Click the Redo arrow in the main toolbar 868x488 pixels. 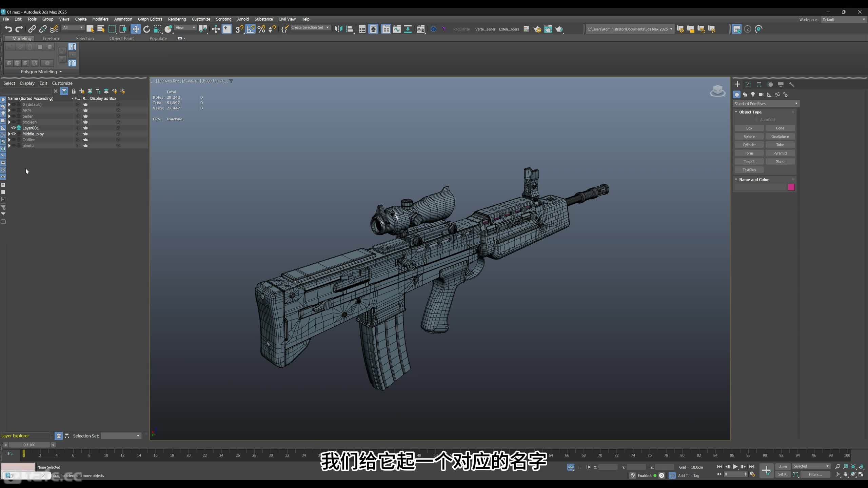tap(19, 29)
